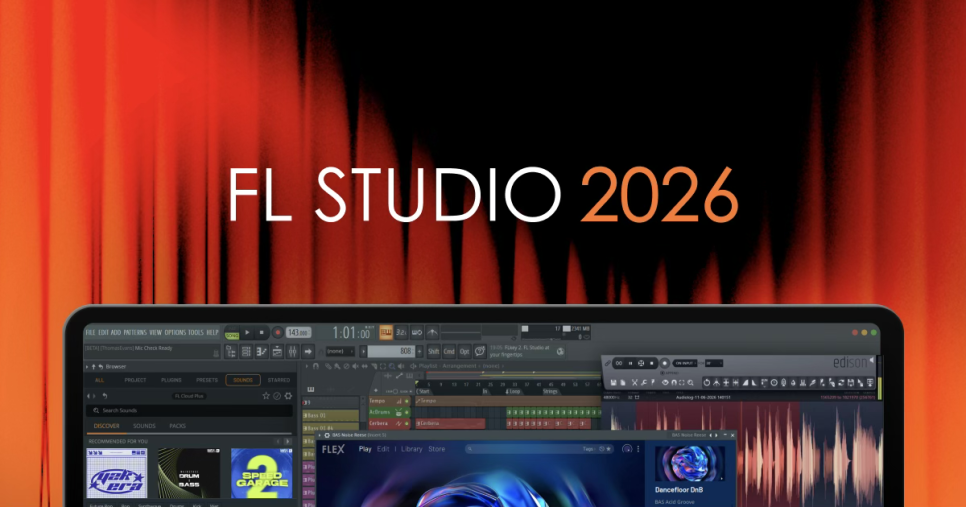966x507 pixels.
Task: Click the plus button beside 808 pattern
Action: (x=420, y=351)
